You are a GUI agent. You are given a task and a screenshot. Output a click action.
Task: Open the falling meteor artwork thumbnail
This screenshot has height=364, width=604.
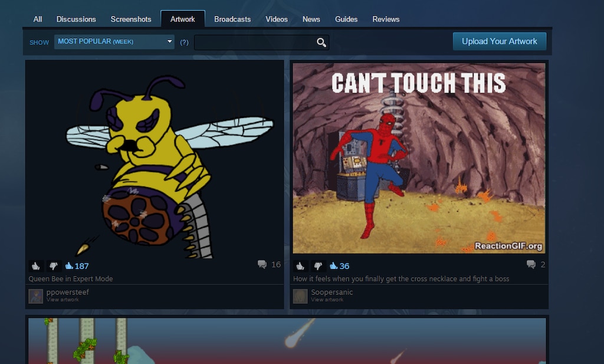[x=287, y=340]
